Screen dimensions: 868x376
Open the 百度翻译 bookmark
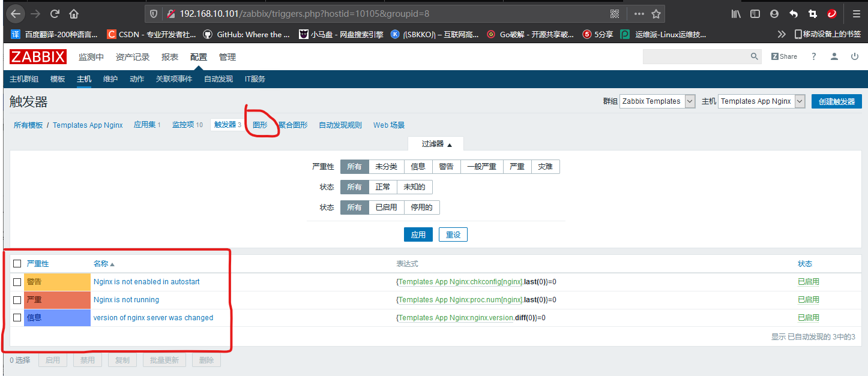[x=55, y=34]
